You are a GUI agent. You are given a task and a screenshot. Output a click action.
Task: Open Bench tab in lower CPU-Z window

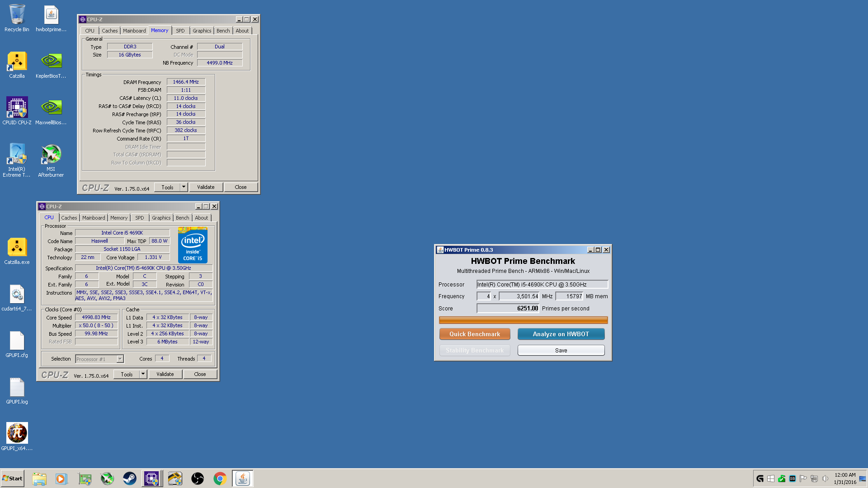(x=182, y=218)
